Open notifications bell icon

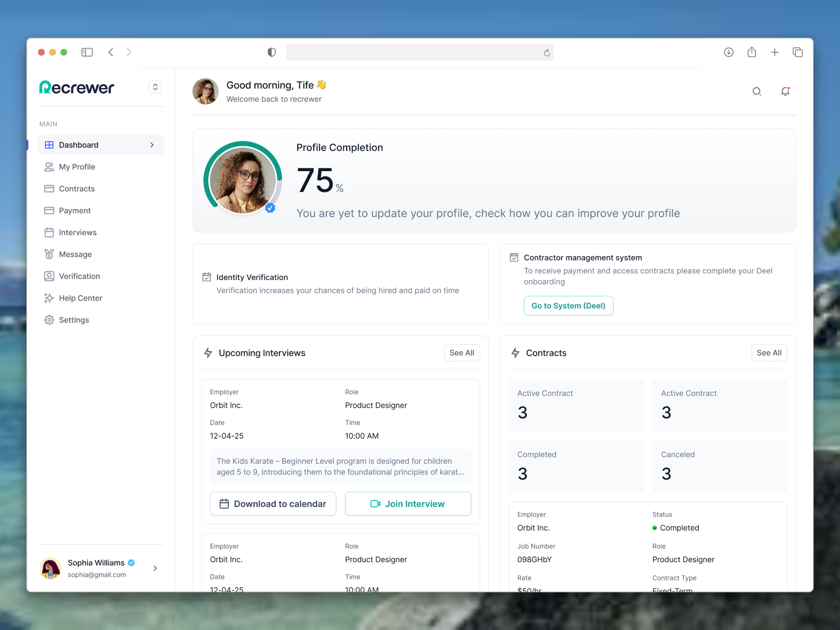[x=785, y=91]
